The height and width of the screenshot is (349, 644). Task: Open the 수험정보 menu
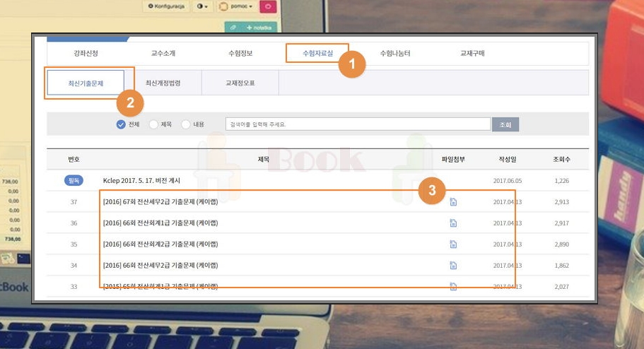tap(240, 54)
